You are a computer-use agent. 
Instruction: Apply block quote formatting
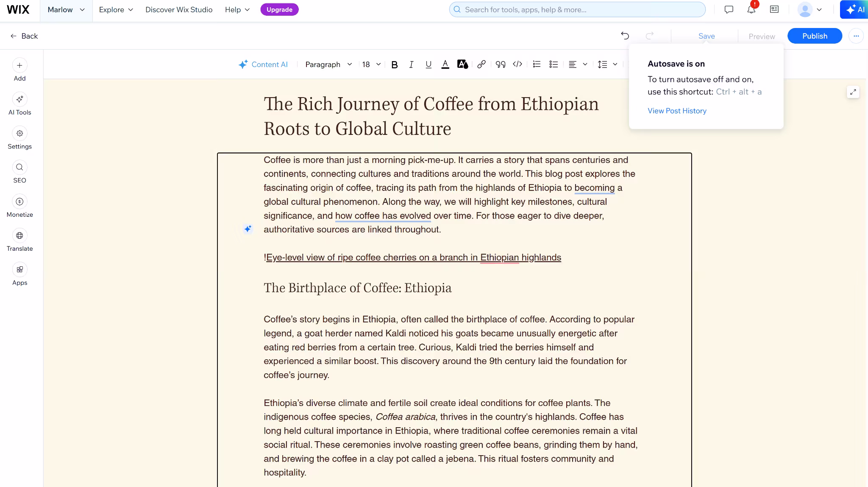[501, 64]
